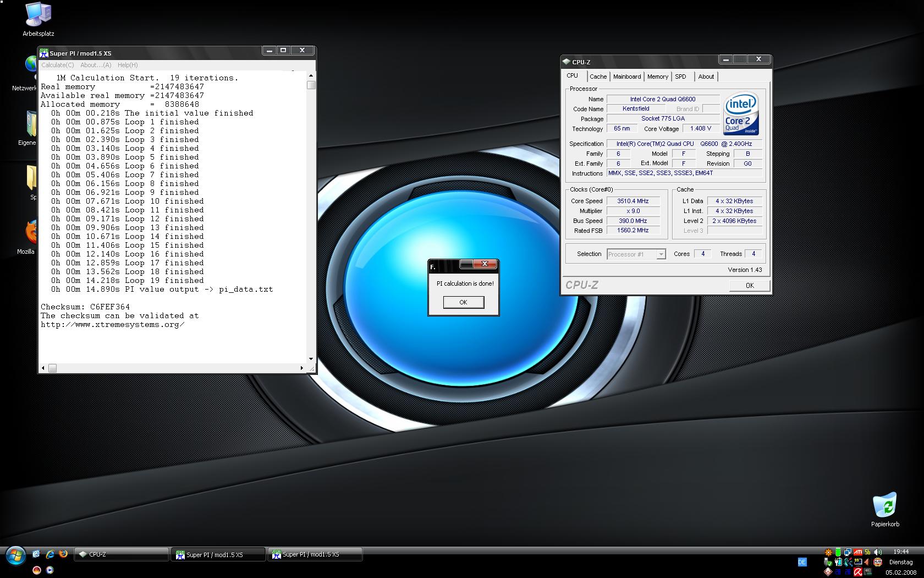Click OK in the PI calculation done dialog

click(463, 302)
